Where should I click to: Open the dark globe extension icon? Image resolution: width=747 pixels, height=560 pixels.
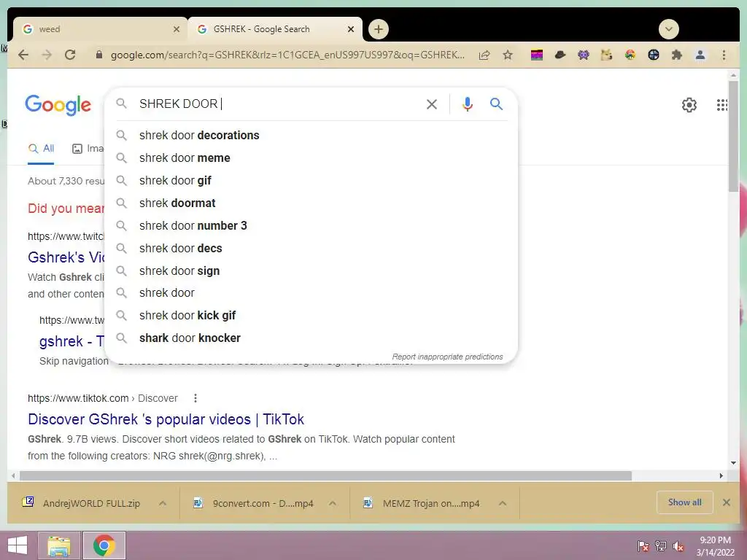pos(654,55)
